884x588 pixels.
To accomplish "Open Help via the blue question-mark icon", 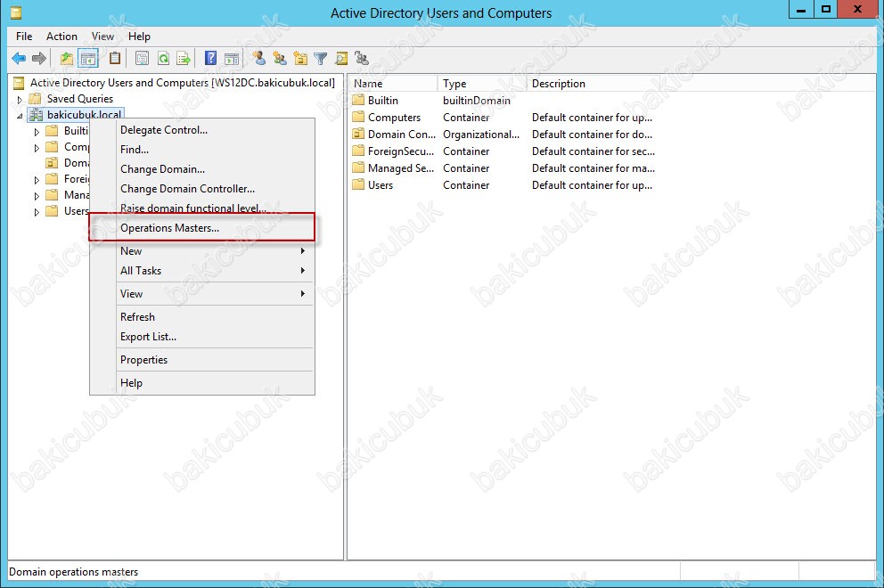I will 210,58.
